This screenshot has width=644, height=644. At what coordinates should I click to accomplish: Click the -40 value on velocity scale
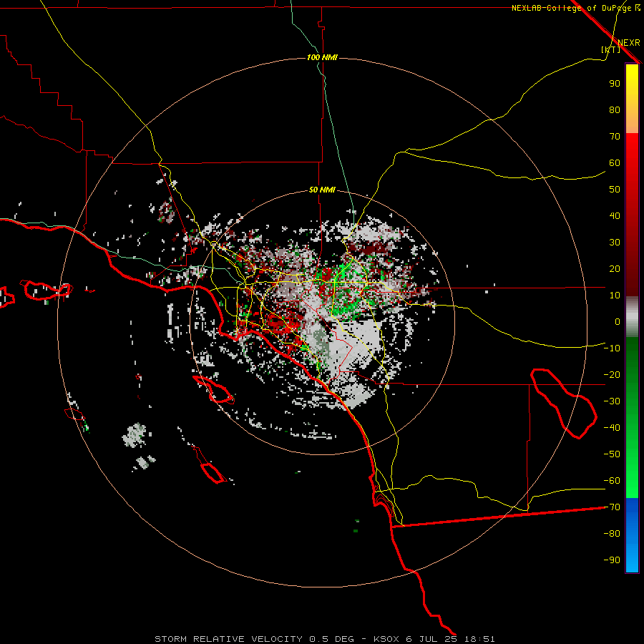[x=612, y=428]
